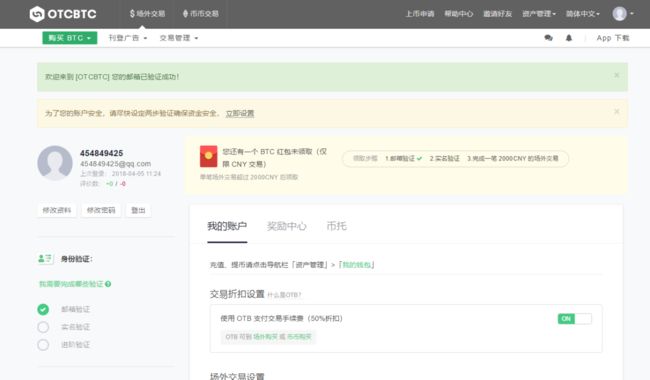Click 邀请好友 invite friends
This screenshot has width=650, height=380.
coord(497,14)
